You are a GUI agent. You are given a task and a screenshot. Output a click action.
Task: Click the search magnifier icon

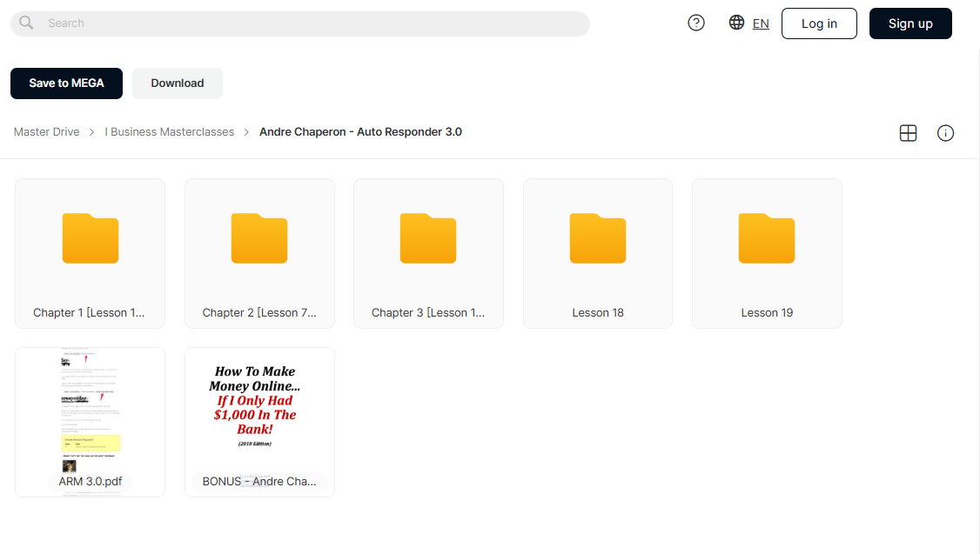click(x=26, y=23)
